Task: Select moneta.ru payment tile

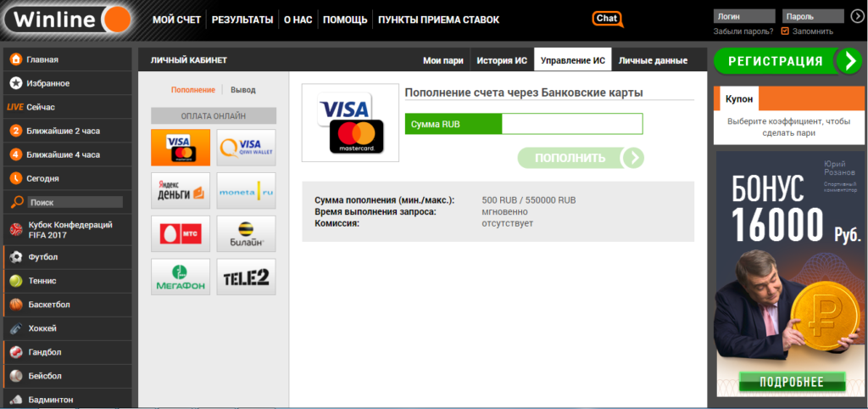Action: pos(246,191)
